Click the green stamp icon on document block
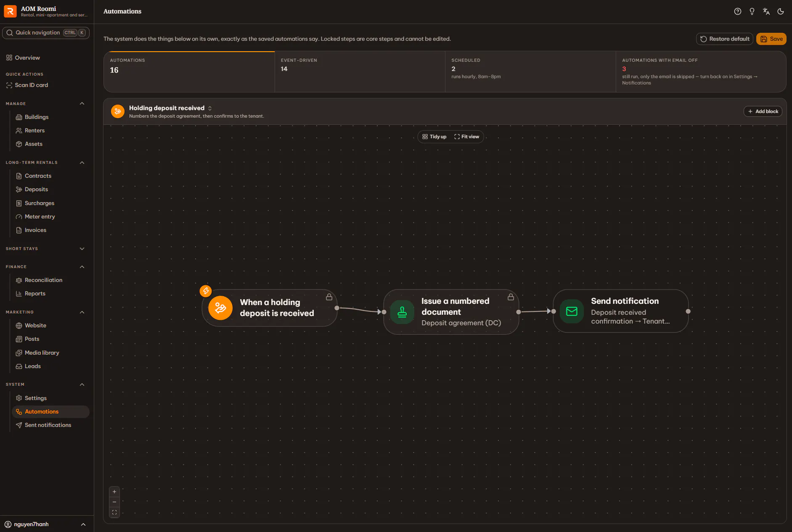 click(402, 312)
